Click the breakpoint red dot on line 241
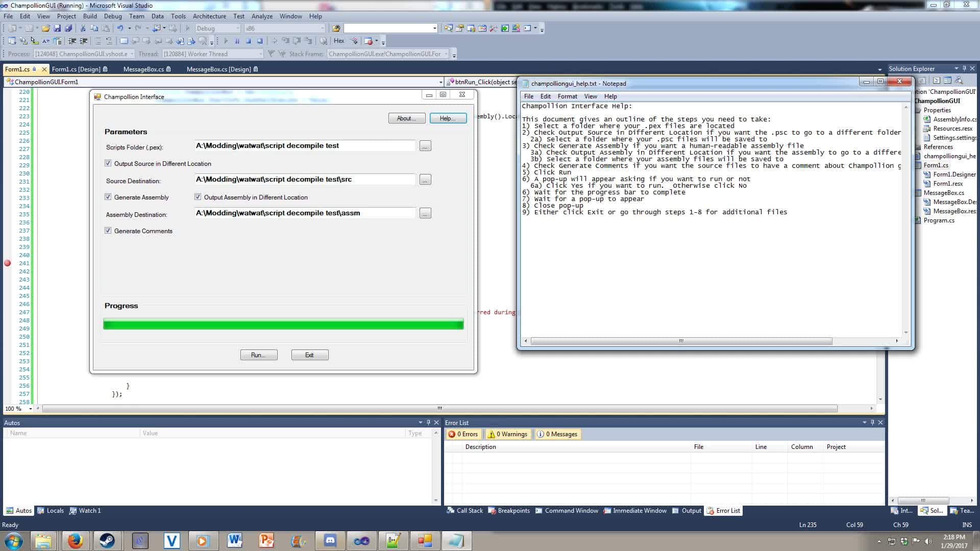The width and height of the screenshot is (980, 551). [8, 263]
